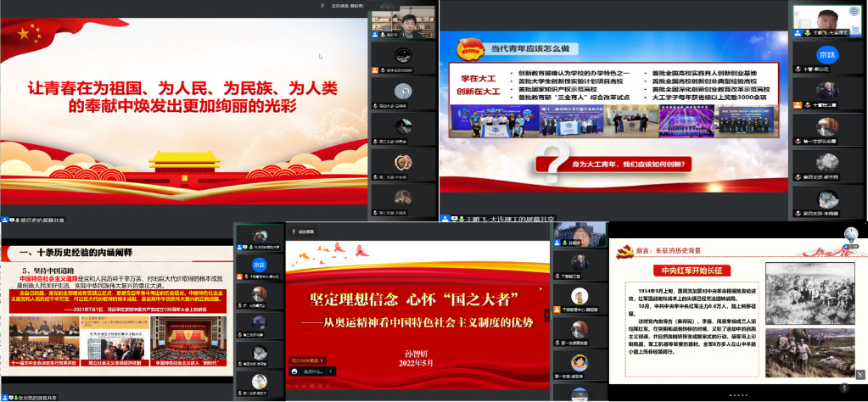Click muted mic icon under 京廷 in 当代青年应该怎么做 window

pyautogui.click(x=797, y=70)
